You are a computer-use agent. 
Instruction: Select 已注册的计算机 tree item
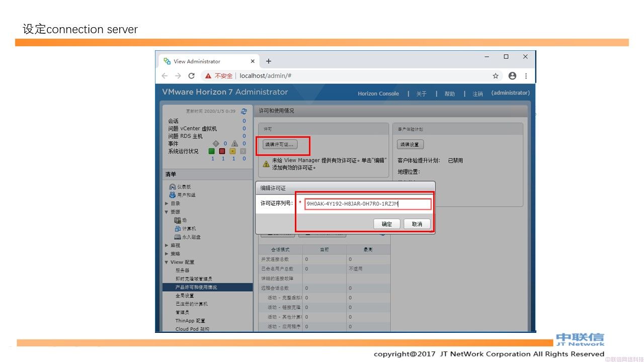[x=192, y=304]
